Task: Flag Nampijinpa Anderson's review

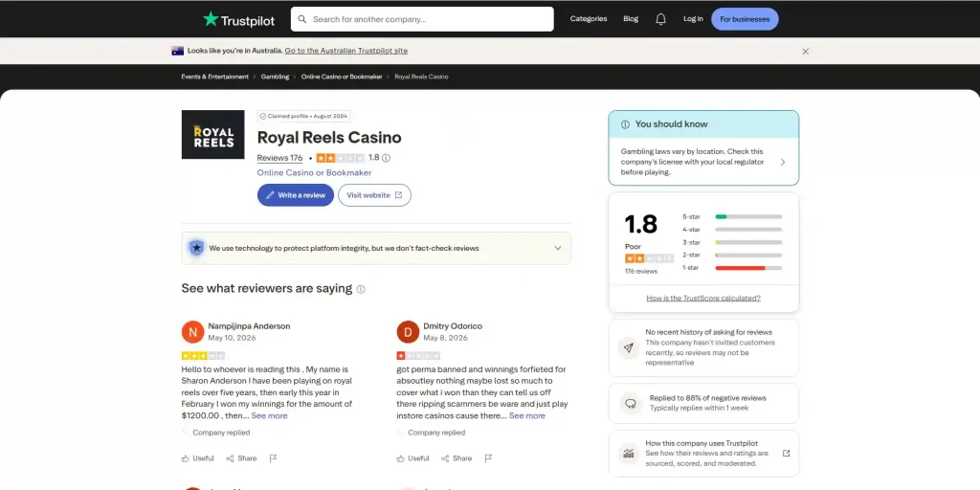Action: 273,458
